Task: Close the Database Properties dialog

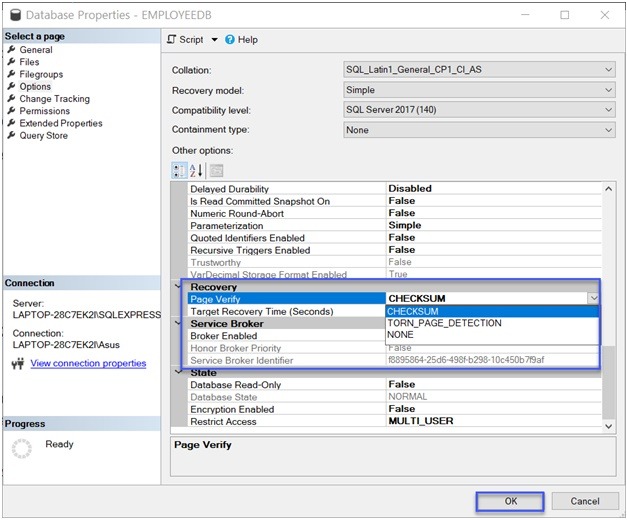Action: click(x=605, y=15)
